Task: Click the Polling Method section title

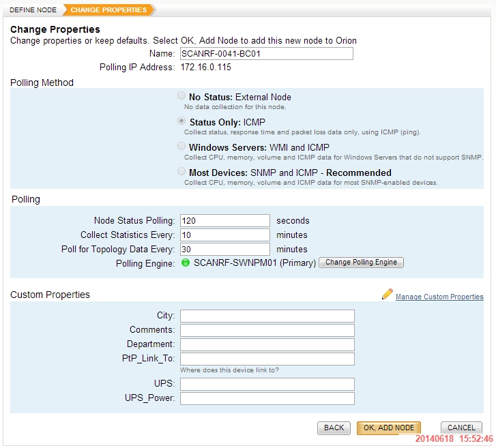Action: pos(42,83)
